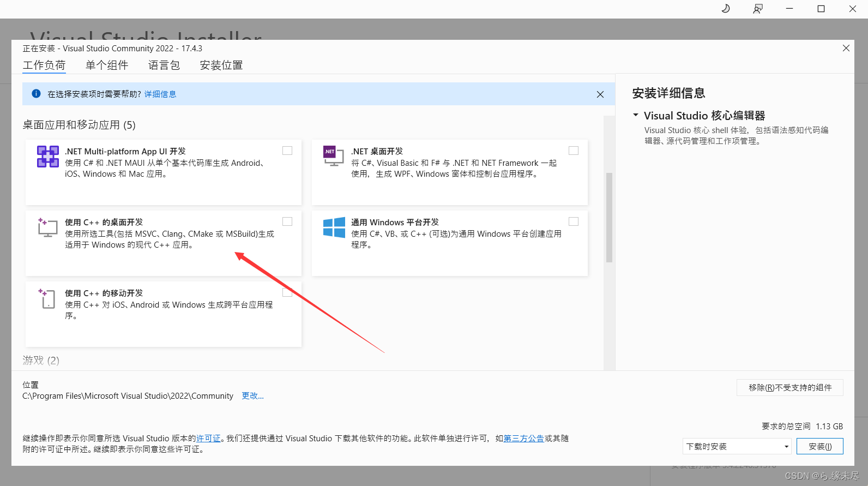This screenshot has height=486, width=868.
Task: Open the feedback icon in title bar
Action: [758, 9]
